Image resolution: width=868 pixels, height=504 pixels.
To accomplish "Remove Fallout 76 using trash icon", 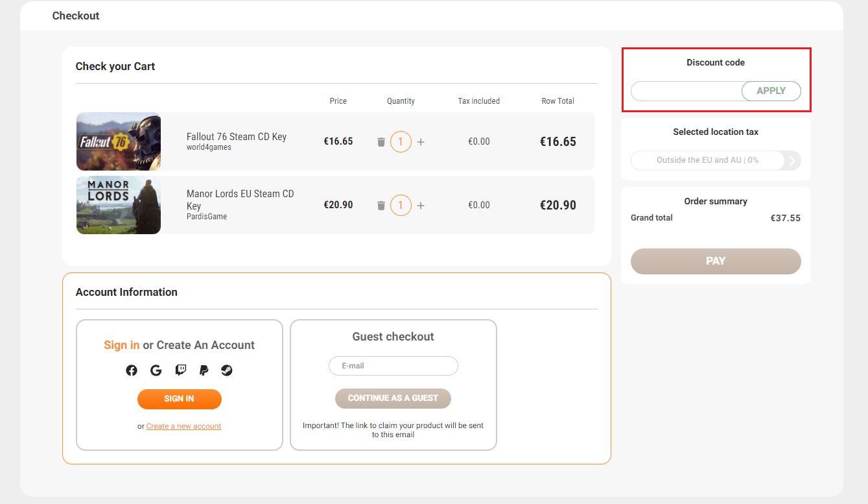I will click(381, 142).
